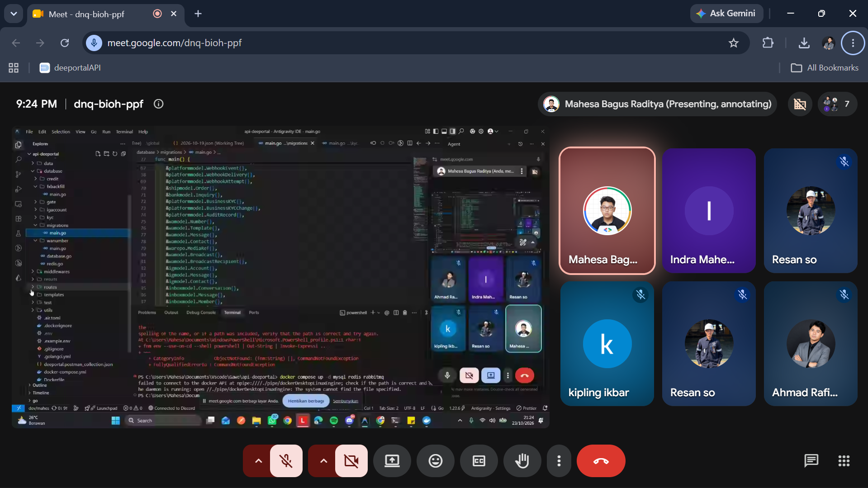Click the Ahmad Rafi... participant tile

[x=811, y=344]
